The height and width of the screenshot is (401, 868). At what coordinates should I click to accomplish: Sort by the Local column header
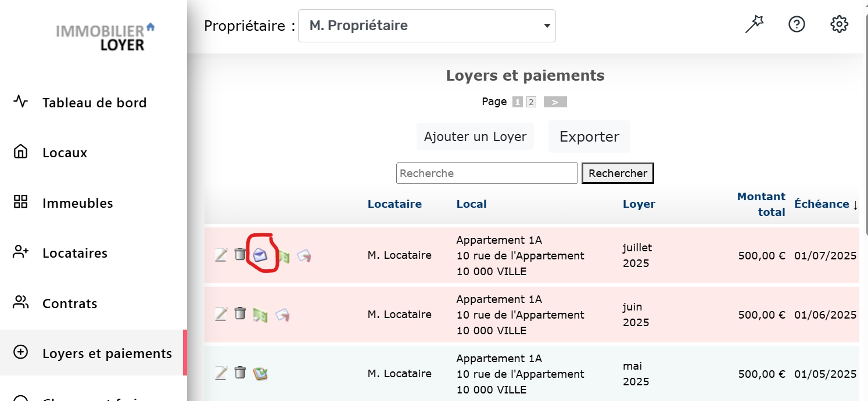tap(472, 204)
